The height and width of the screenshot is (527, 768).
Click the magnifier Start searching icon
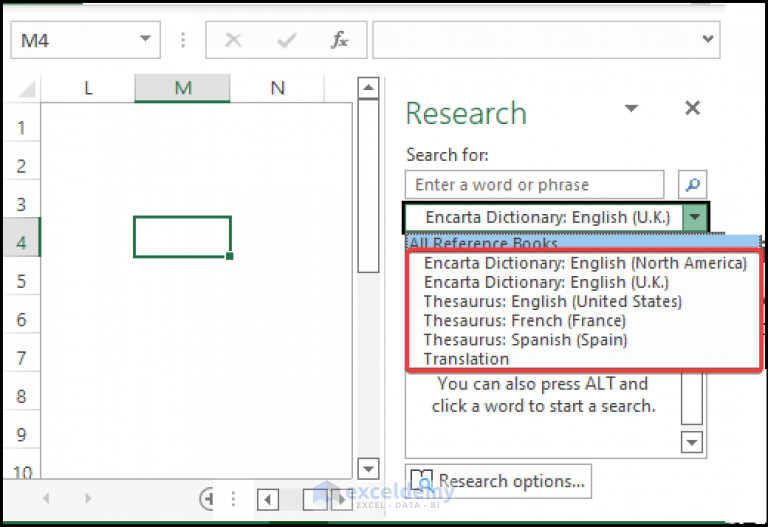[x=693, y=185]
